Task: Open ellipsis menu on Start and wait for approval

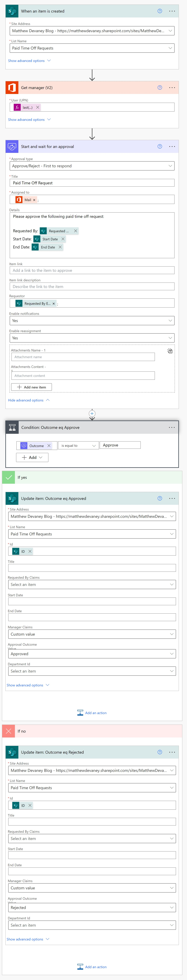Action: coord(172,147)
